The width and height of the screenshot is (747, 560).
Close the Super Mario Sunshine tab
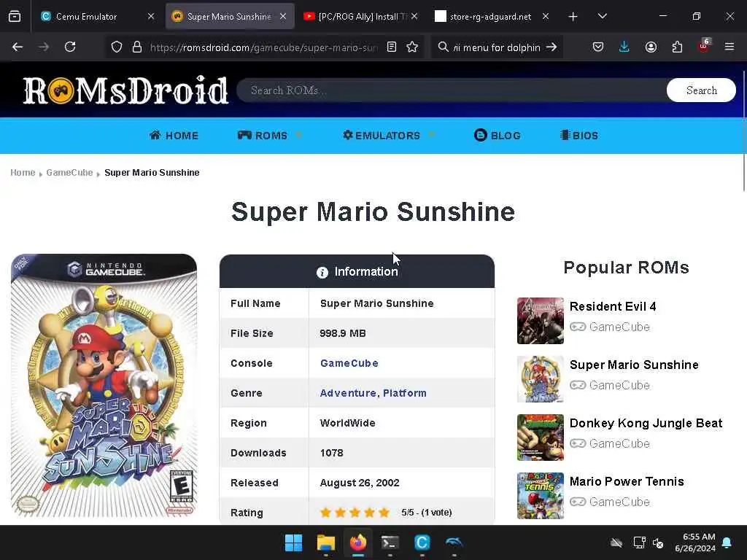(x=283, y=16)
